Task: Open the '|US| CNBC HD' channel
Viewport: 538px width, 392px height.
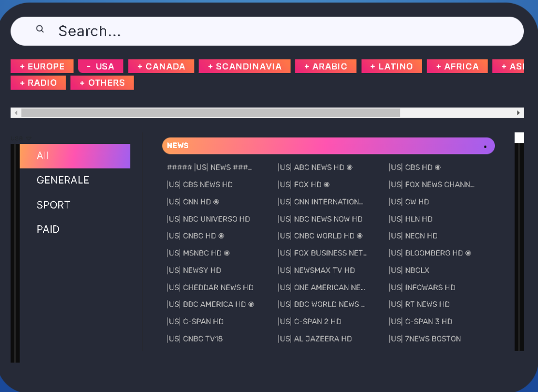Action: pos(195,236)
